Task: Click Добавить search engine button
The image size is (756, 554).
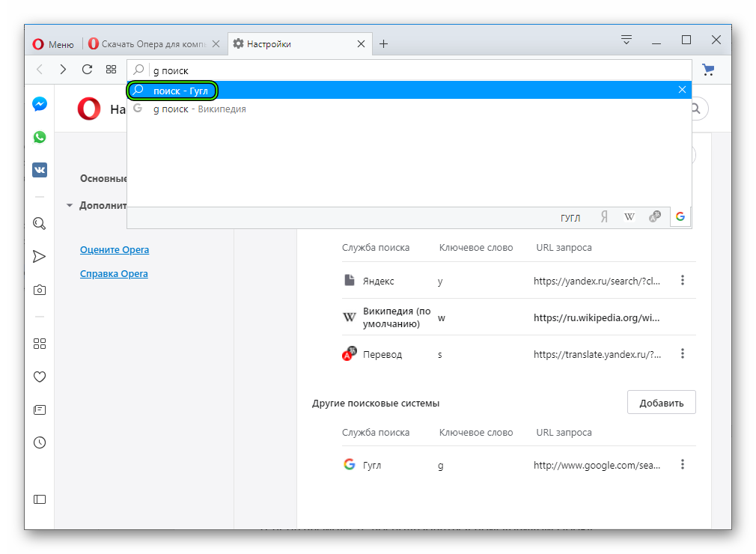Action: (661, 403)
